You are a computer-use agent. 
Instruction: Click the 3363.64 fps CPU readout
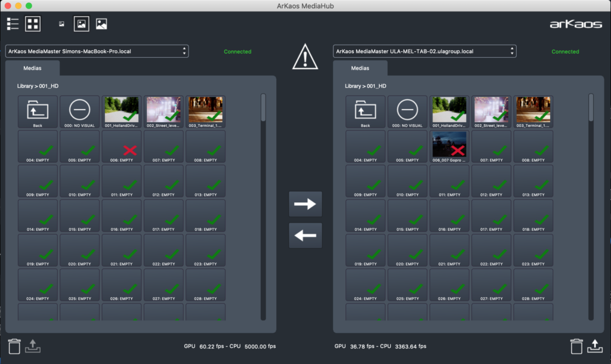[411, 346]
